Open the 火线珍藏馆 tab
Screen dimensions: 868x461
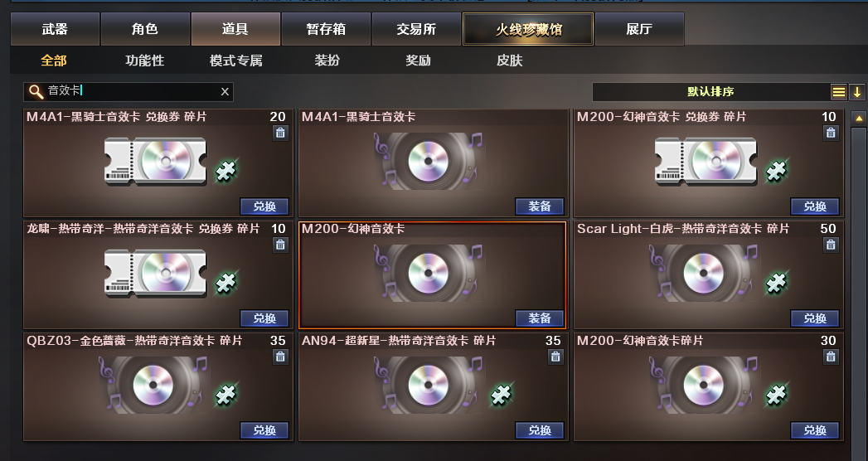click(528, 29)
